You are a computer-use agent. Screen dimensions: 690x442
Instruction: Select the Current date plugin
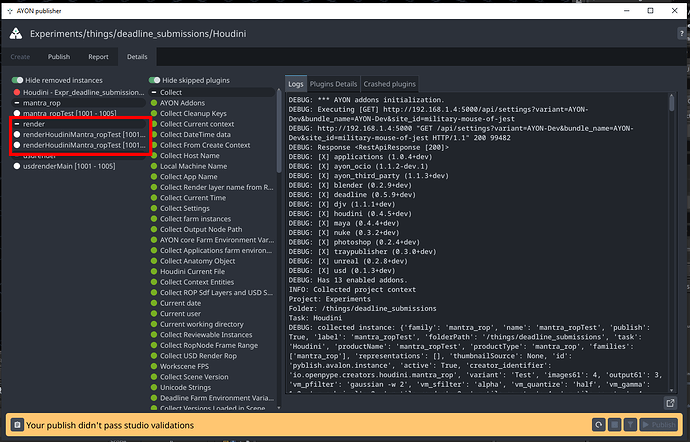click(x=212, y=303)
